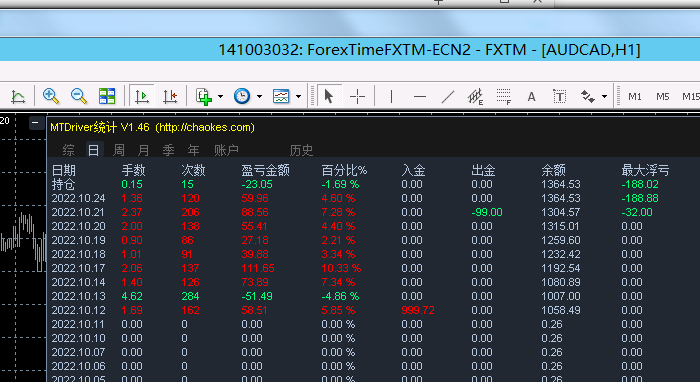This screenshot has width=700, height=382.
Task: Click the 10.33 % percentage value
Action: point(342,268)
